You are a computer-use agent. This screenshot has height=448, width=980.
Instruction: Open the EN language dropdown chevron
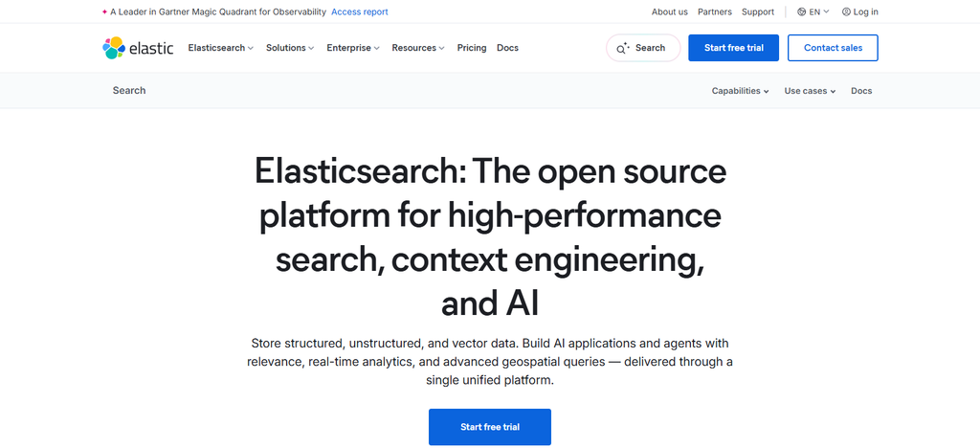(x=826, y=11)
